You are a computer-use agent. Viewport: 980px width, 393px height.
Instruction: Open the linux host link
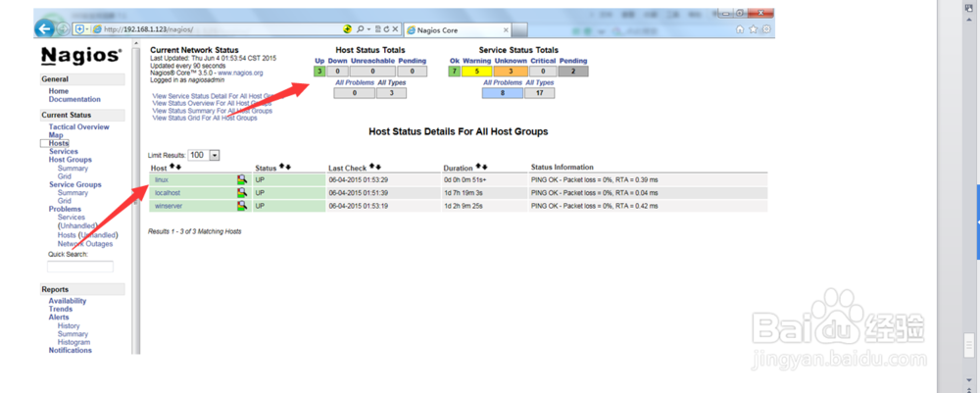(x=162, y=180)
